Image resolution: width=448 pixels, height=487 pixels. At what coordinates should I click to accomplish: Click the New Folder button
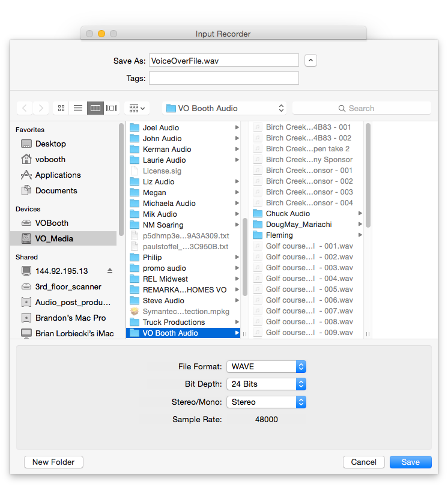(53, 462)
